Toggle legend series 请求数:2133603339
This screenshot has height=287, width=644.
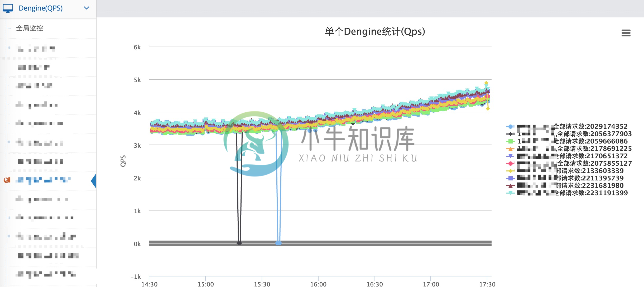click(565, 171)
